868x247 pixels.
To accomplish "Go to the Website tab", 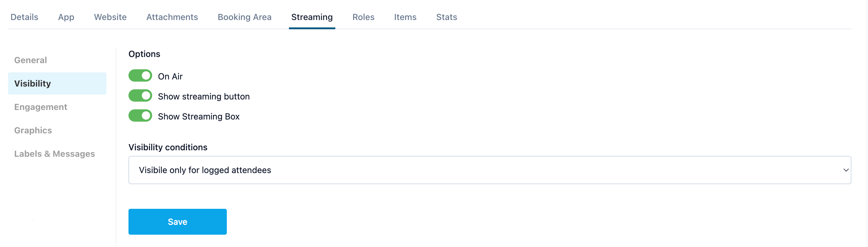I will point(110,17).
